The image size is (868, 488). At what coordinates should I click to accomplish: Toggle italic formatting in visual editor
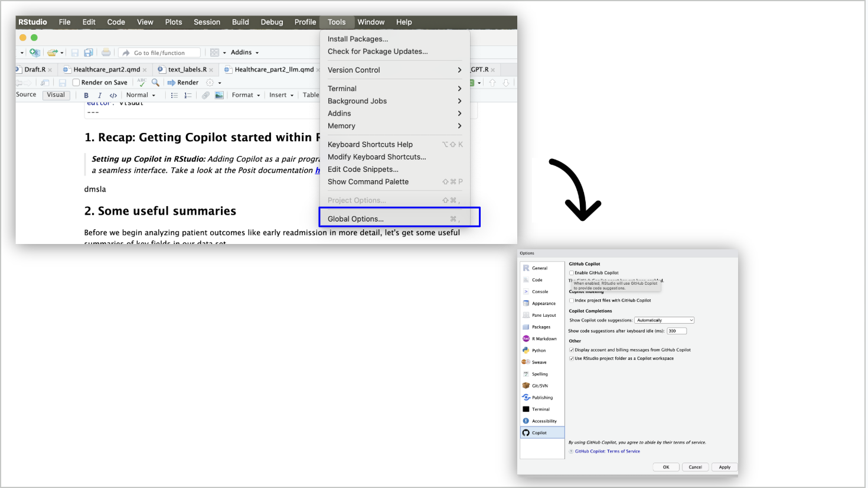[x=99, y=95]
